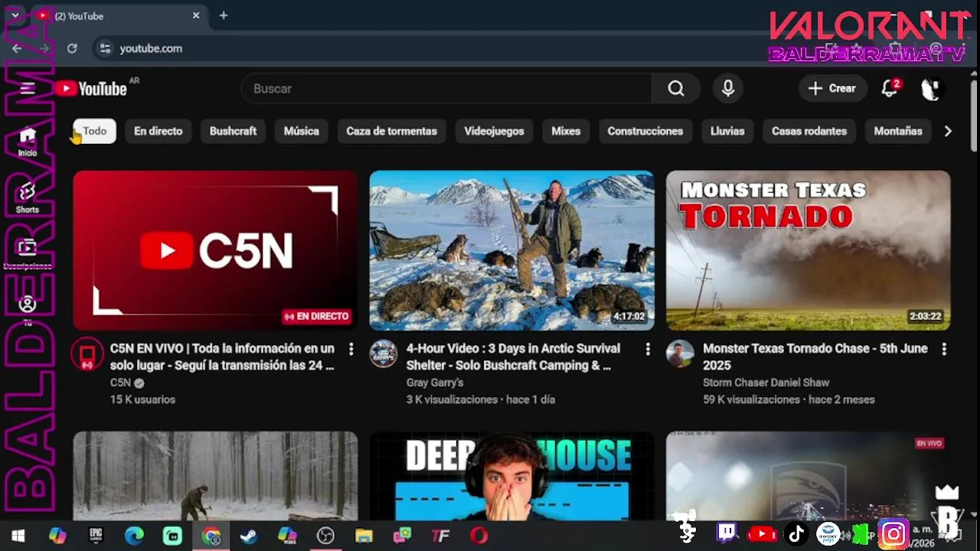Open Microsoft Edge from the taskbar
The width and height of the screenshot is (980, 551).
coord(134,536)
